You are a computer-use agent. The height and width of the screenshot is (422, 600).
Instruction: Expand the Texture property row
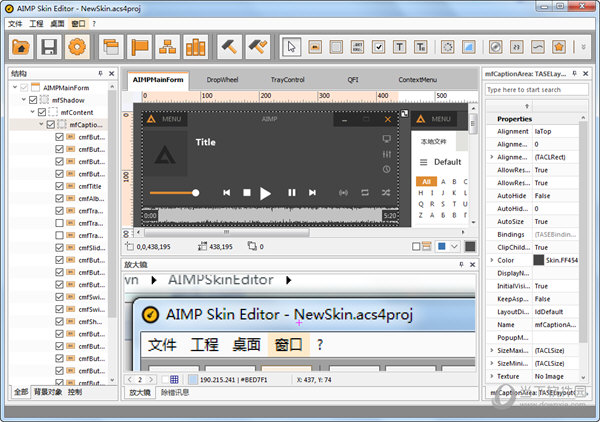pos(492,376)
